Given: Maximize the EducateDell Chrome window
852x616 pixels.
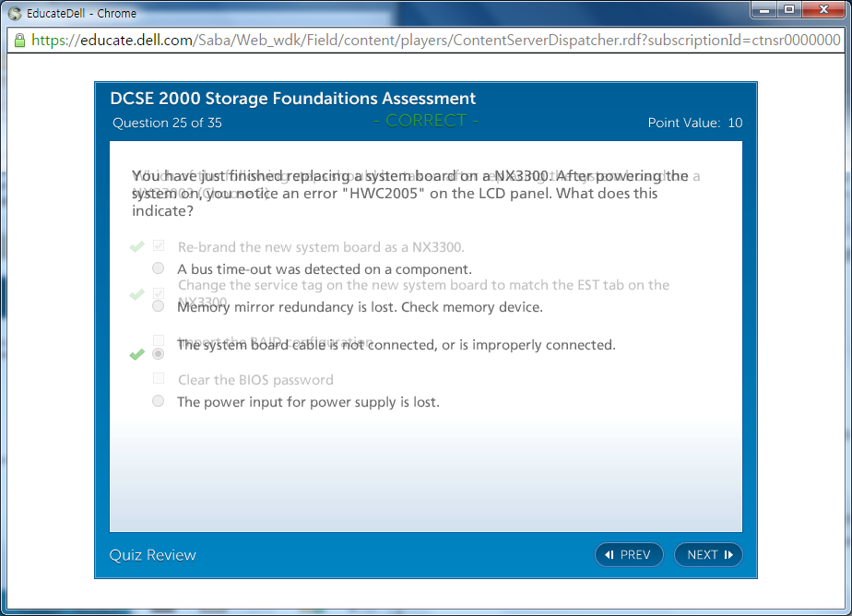Looking at the screenshot, I should tap(789, 9).
